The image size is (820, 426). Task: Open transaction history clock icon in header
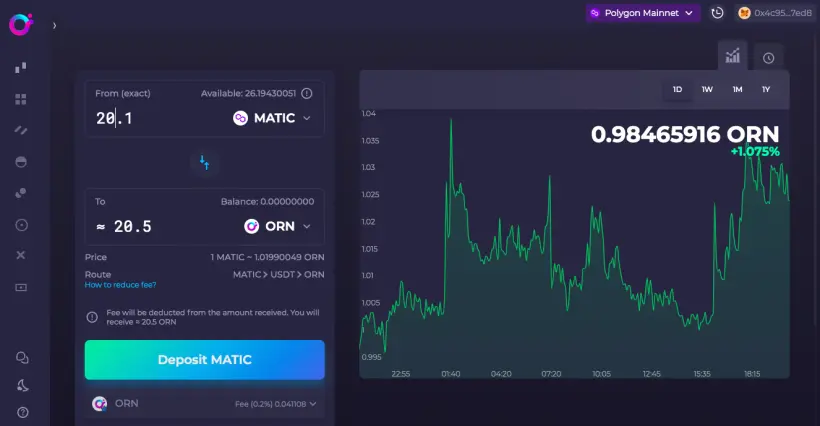click(x=718, y=13)
